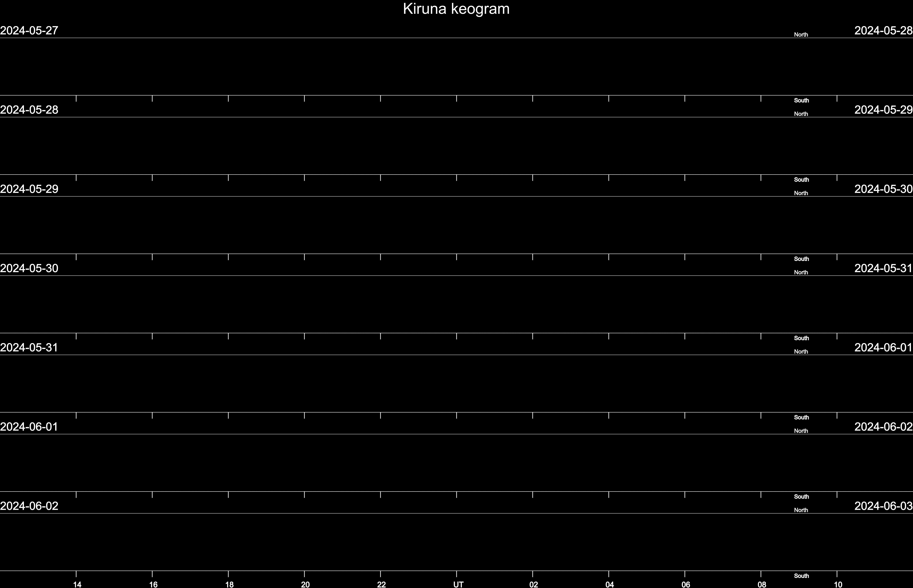Click the "20" hour axis label
Screen dimensions: 913x588
(305, 584)
